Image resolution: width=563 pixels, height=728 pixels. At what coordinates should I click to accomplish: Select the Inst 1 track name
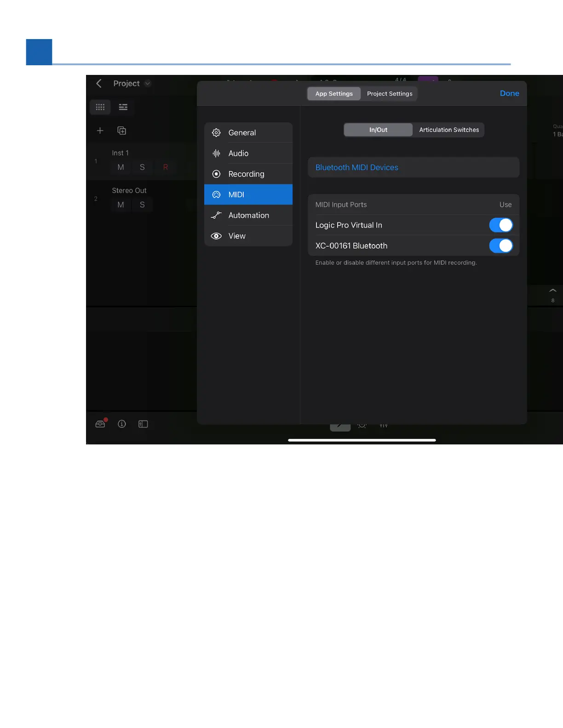(x=120, y=153)
